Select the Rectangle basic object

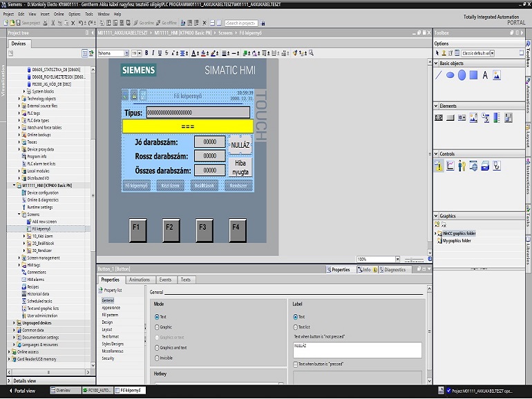coord(473,75)
